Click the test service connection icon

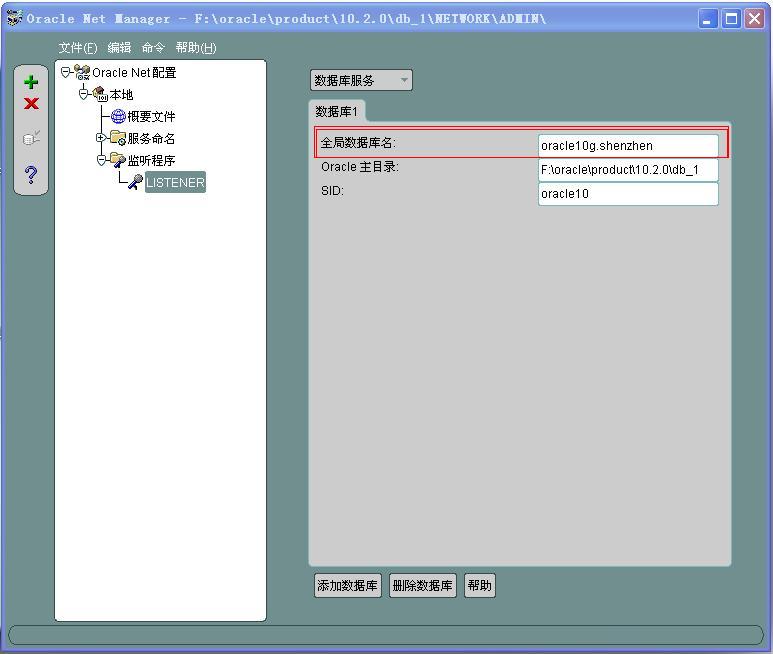point(31,138)
